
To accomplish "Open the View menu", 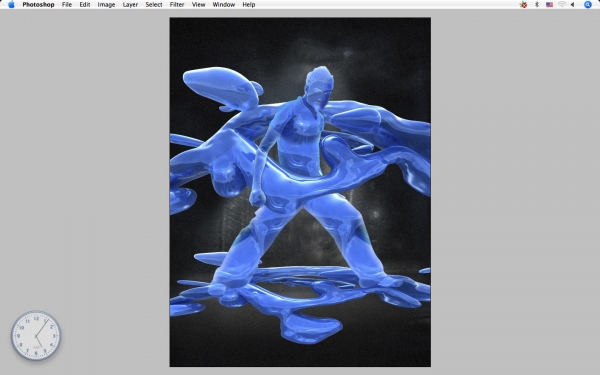I will (198, 5).
